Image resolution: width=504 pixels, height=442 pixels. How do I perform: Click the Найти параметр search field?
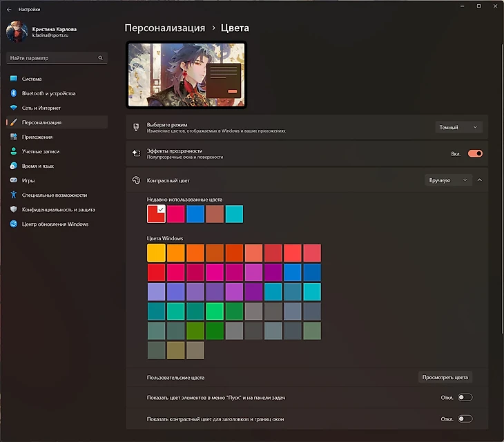(x=50, y=58)
